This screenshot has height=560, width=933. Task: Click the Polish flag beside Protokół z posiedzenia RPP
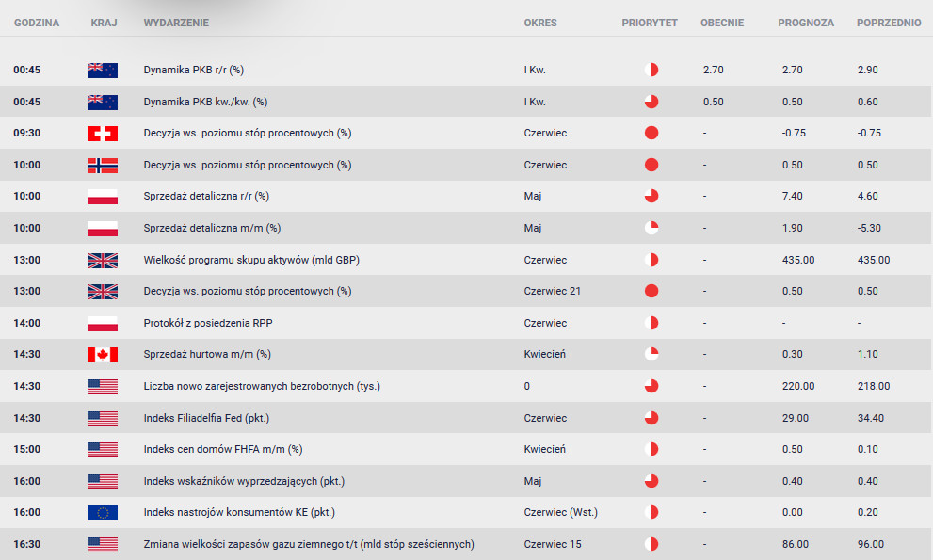point(103,323)
